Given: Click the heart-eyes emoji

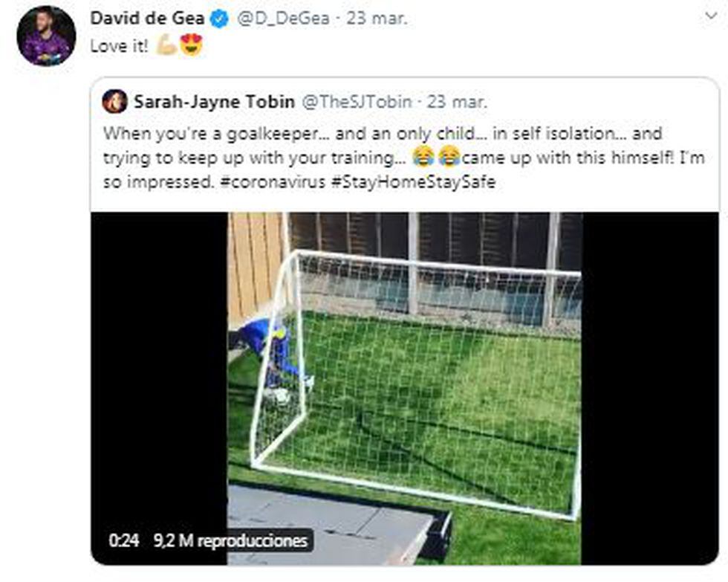Looking at the screenshot, I should click(190, 46).
